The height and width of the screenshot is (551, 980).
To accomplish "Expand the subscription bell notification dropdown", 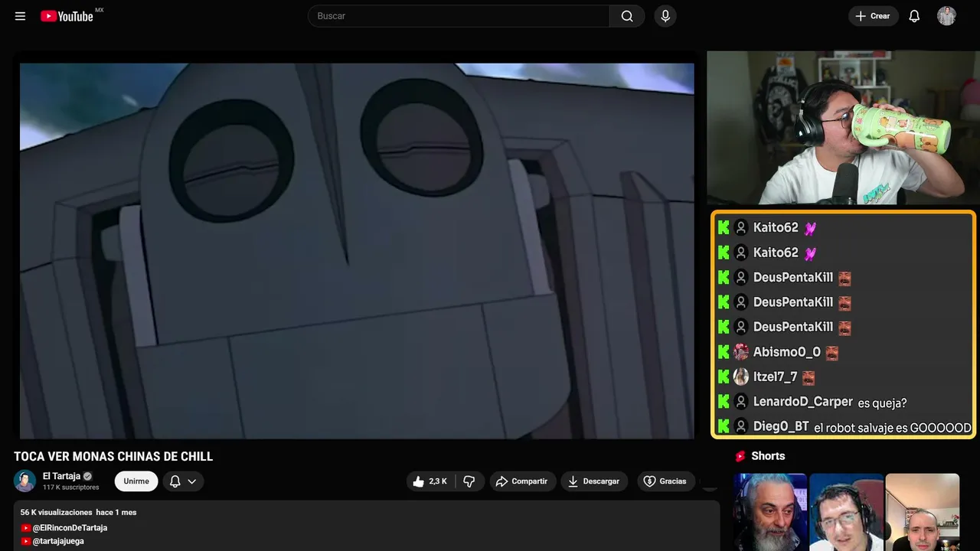I will coord(182,481).
